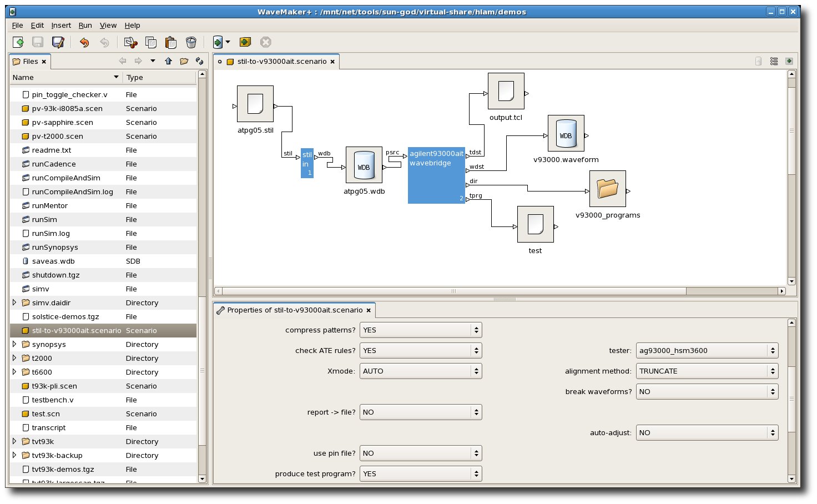Viewport: 817px width, 504px height.
Task: Expand the synopsys directory tree item
Action: 14,344
